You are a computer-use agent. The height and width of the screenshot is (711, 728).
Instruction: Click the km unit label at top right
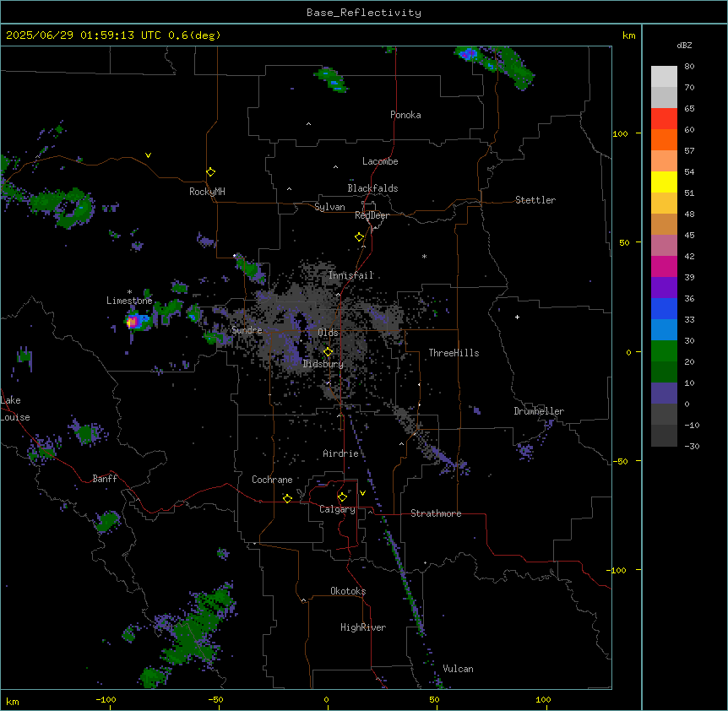[628, 35]
